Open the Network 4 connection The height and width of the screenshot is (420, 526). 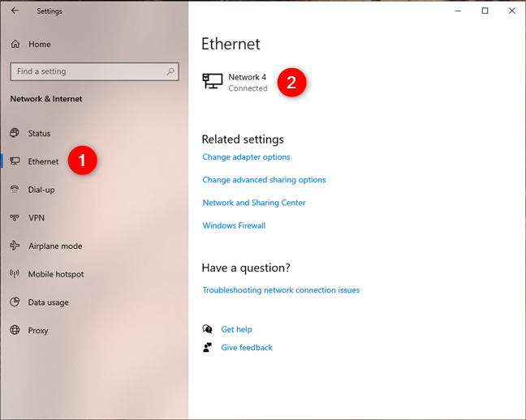pos(235,82)
